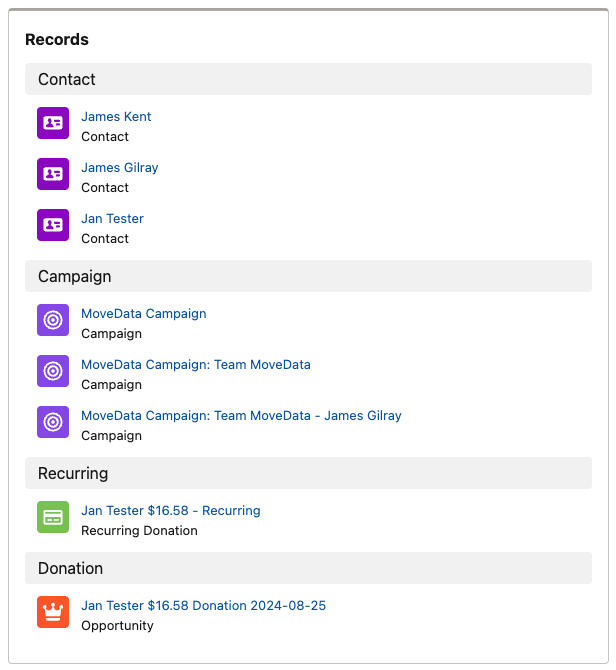Click the contact icon beside James Kent
Screen dimensions: 616x670
(53, 123)
